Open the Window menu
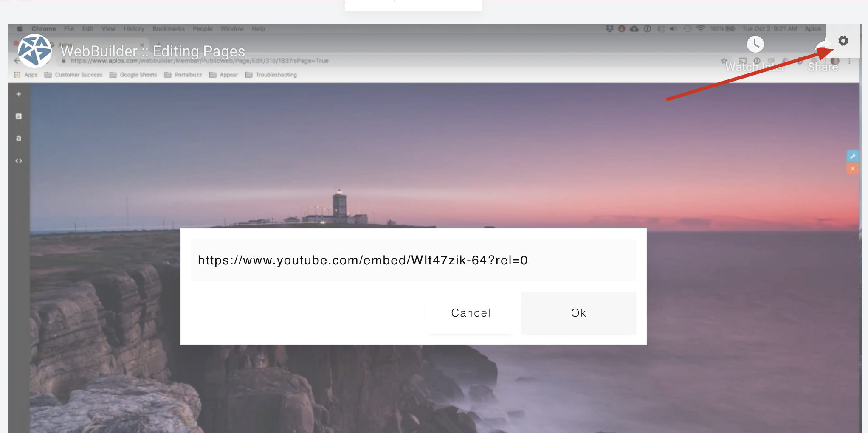This screenshot has width=868, height=433. coord(232,29)
